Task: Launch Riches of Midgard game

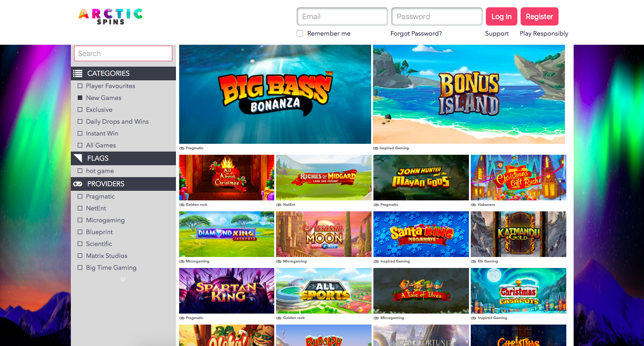Action: 324,178
